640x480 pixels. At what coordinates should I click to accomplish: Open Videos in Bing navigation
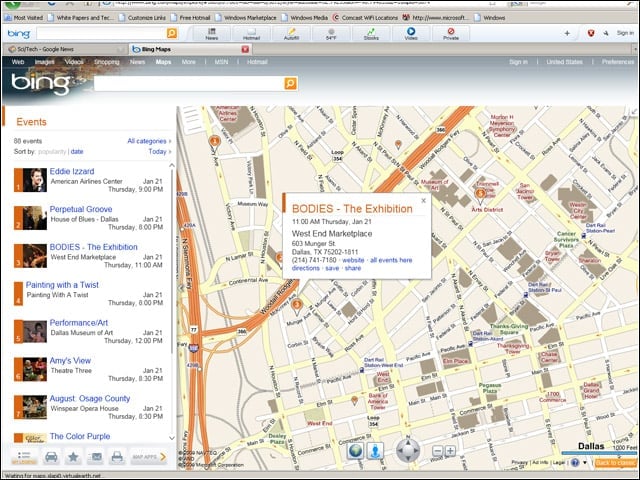[74, 62]
